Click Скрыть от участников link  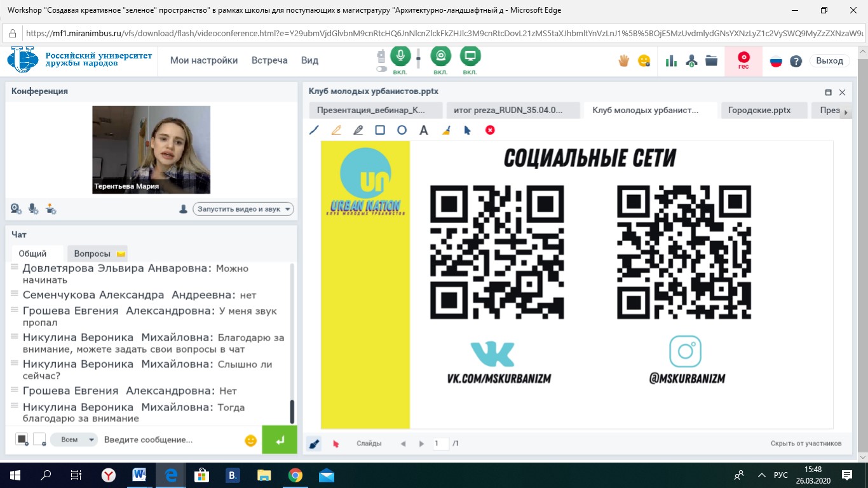point(806,444)
